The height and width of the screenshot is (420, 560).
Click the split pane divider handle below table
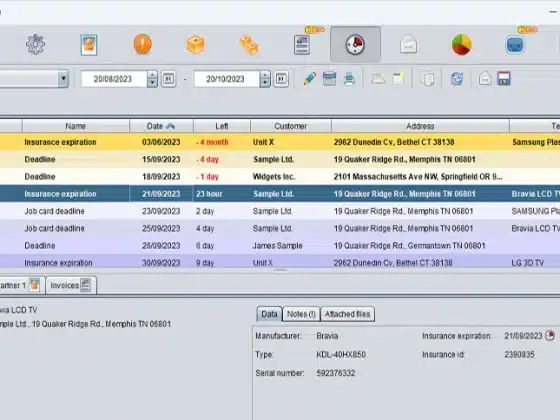[281, 270]
